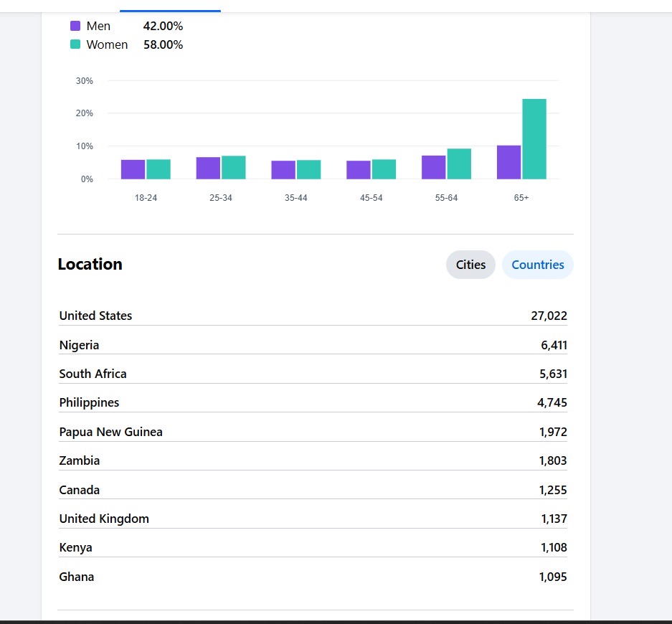Switch to the Cities location view
The height and width of the screenshot is (624, 672).
click(470, 265)
